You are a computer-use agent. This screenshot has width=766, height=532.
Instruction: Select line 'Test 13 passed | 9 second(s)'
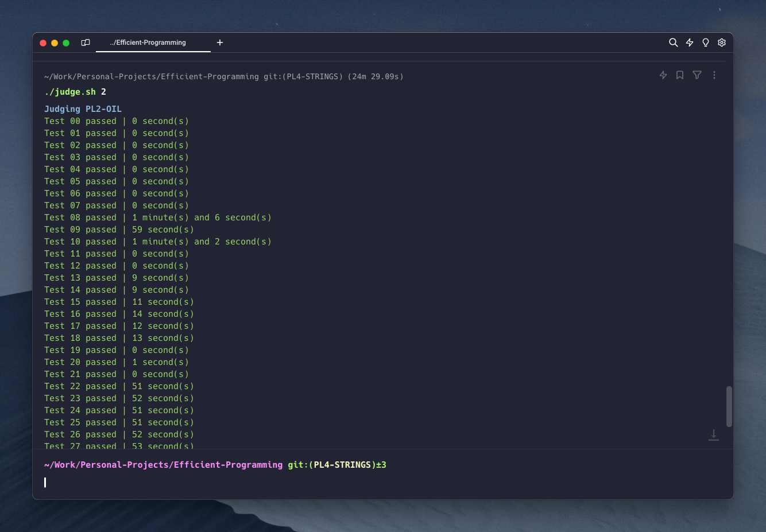(x=117, y=278)
